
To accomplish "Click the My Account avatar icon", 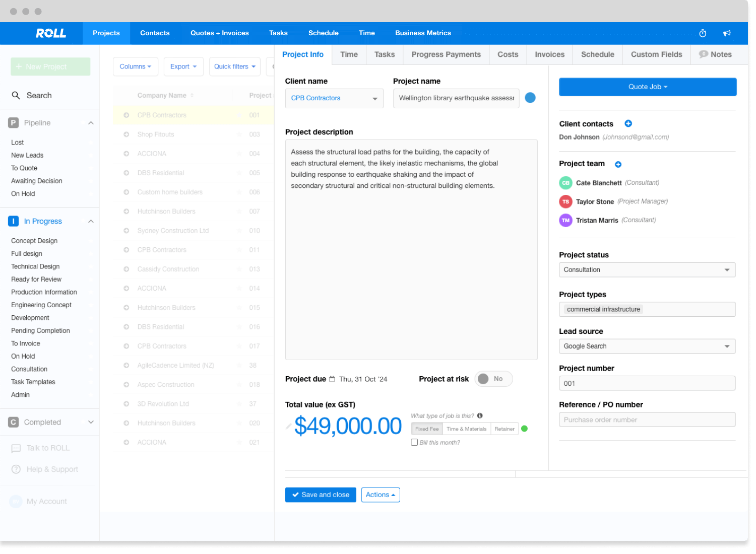I will point(16,501).
